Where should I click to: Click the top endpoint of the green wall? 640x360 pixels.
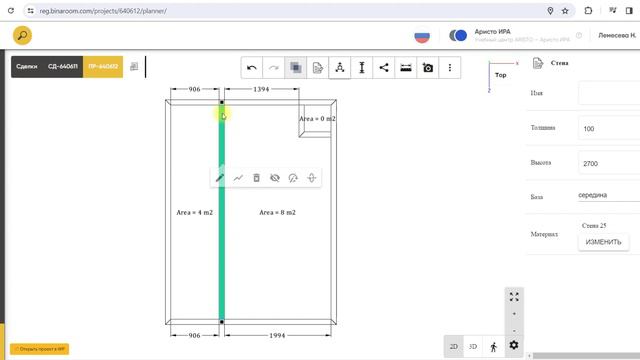(222, 102)
